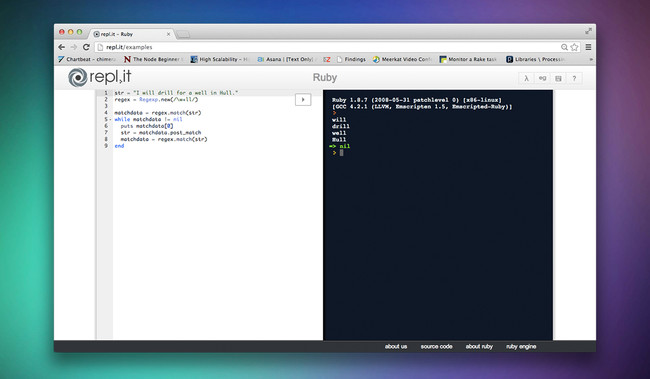650x379 pixels.
Task: Open a new browser tab
Action: coord(183,34)
